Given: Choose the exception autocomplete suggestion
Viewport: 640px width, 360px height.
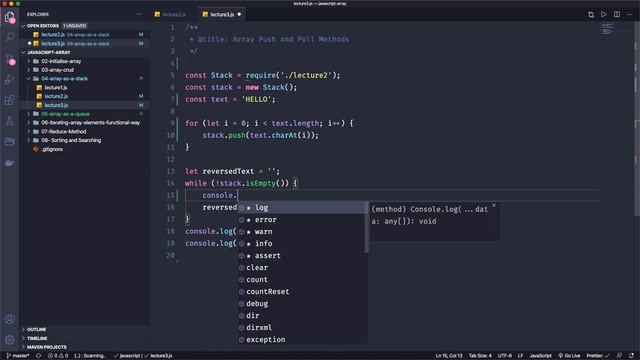Looking at the screenshot, I should [302, 340].
